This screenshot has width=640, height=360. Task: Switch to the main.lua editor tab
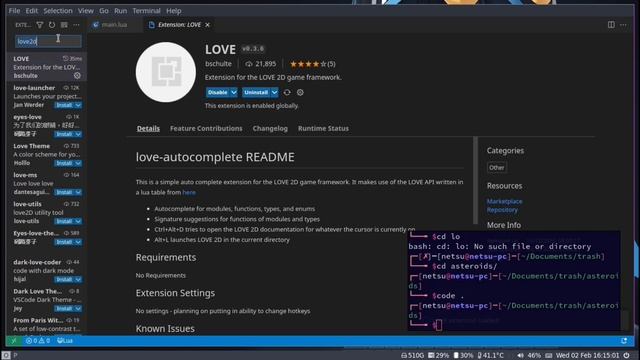[115, 25]
